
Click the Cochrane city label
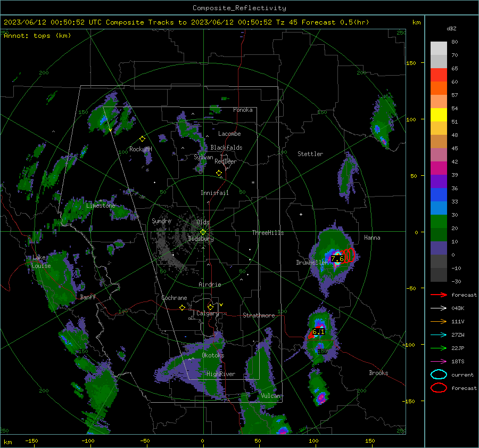174,298
